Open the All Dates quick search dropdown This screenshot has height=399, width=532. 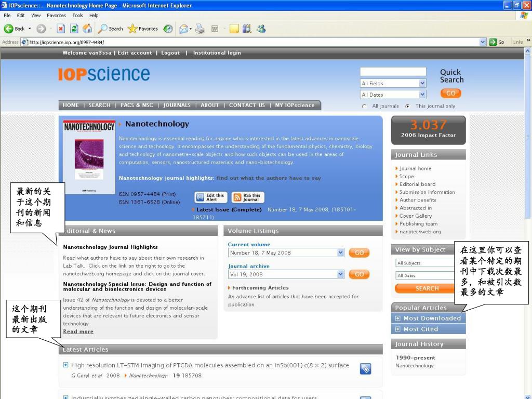coord(393,95)
